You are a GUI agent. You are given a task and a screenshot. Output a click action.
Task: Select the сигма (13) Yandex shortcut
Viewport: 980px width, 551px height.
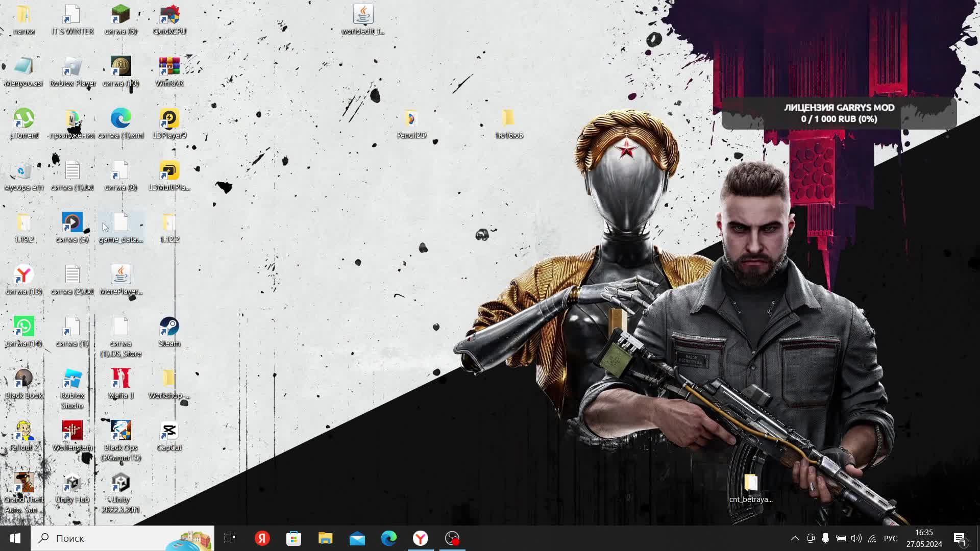(x=24, y=281)
